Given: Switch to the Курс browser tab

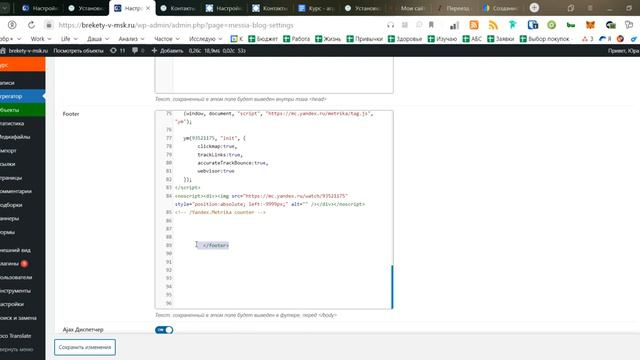Looking at the screenshot, I should tap(317, 8).
